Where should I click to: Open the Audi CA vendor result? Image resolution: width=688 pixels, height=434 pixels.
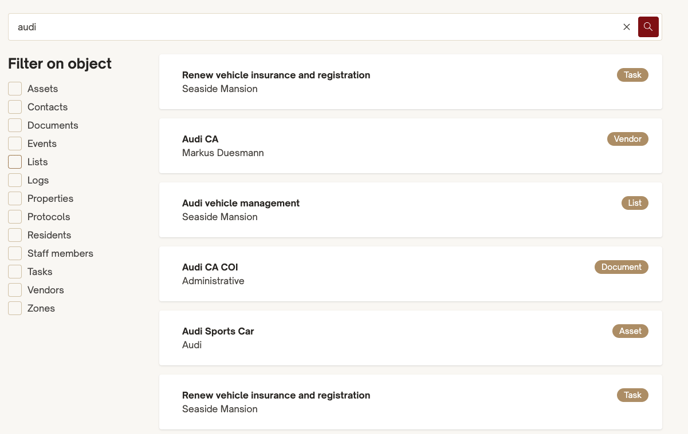coord(410,146)
